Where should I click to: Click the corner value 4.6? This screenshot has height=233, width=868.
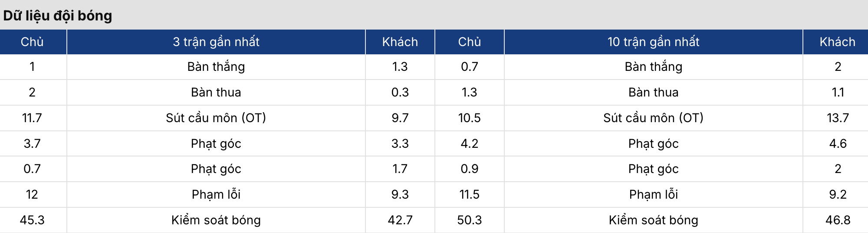pyautogui.click(x=837, y=143)
